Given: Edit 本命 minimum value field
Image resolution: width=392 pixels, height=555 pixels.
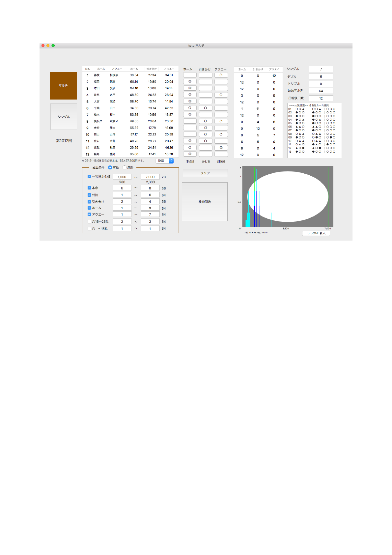Looking at the screenshot, I should tap(122, 188).
